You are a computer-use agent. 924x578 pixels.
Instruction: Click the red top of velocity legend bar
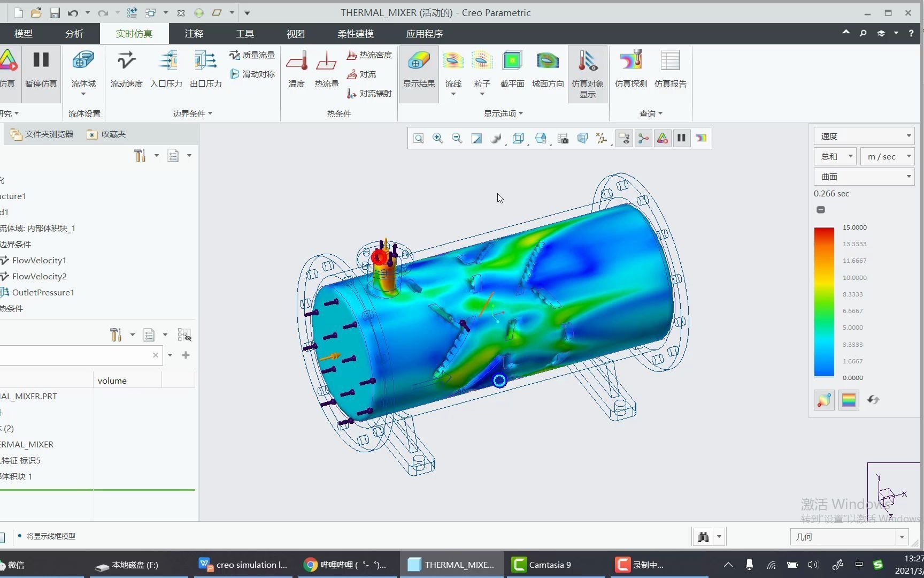(x=824, y=231)
